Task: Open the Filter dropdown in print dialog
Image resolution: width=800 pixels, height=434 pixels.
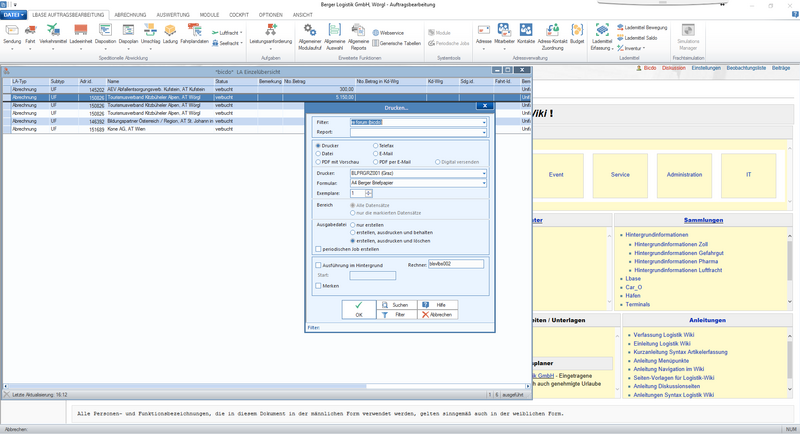Action: (484, 122)
